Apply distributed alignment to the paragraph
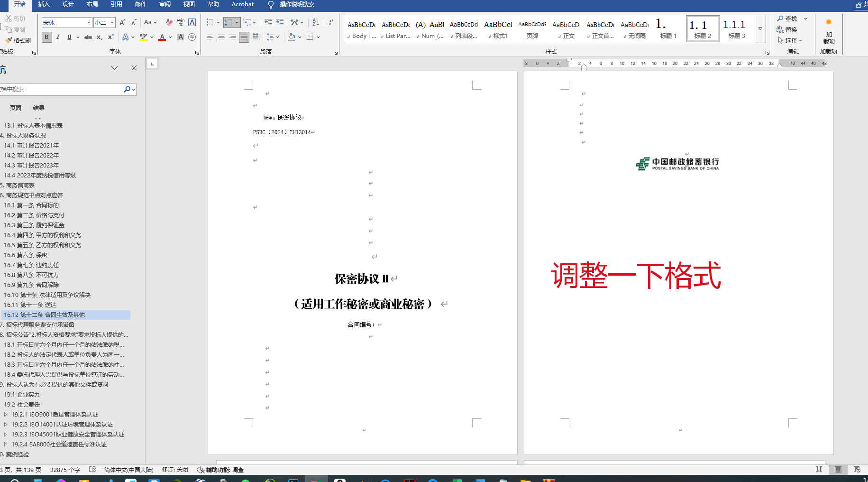Screen dimensions: 868x482 click(x=256, y=37)
